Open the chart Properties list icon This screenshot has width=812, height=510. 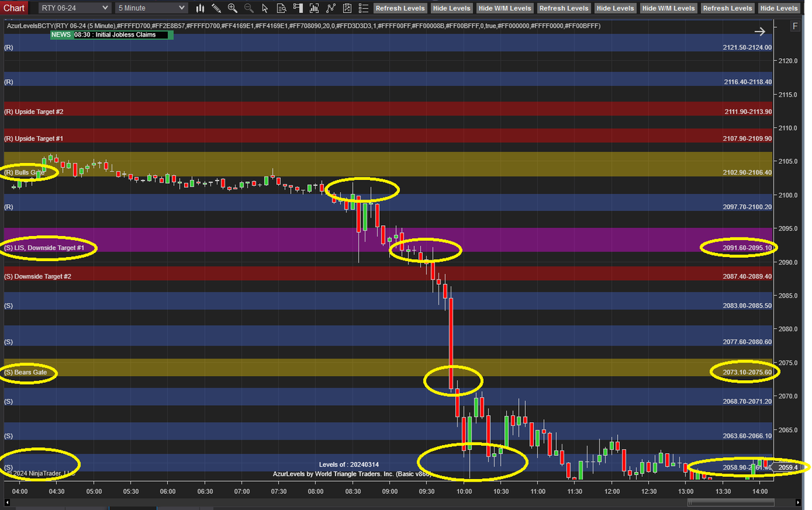(363, 8)
